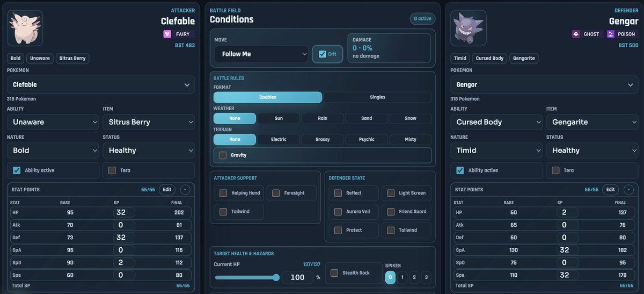
Task: Open the Timid nature dropdown
Action: coord(497,150)
